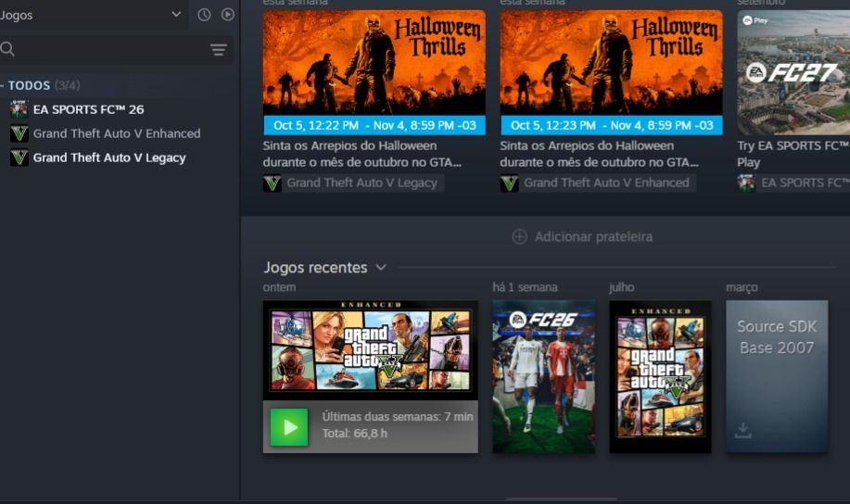Image resolution: width=850 pixels, height=504 pixels.
Task: Click news date Oct 5, 12:23 PM banner
Action: coord(611,125)
